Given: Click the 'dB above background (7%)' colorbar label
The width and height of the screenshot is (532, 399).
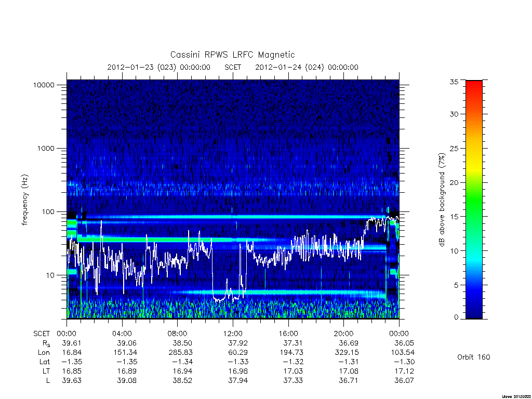Looking at the screenshot, I should [x=442, y=200].
